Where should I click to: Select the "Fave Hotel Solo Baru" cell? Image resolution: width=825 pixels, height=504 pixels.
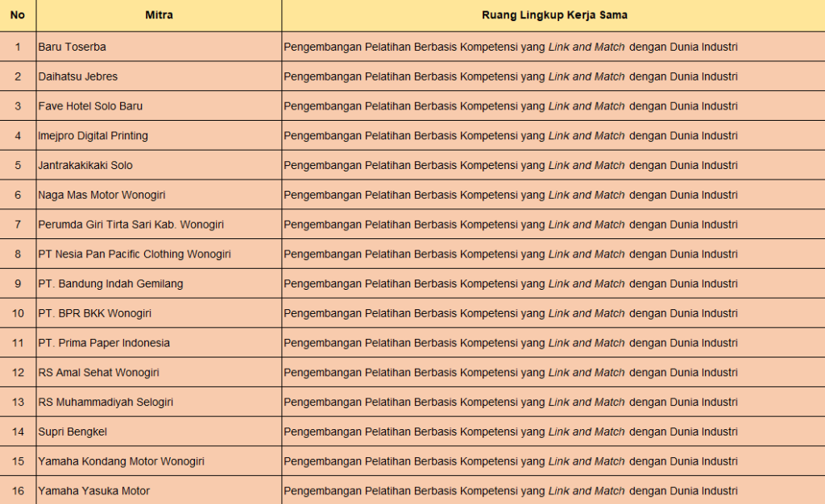pos(159,106)
